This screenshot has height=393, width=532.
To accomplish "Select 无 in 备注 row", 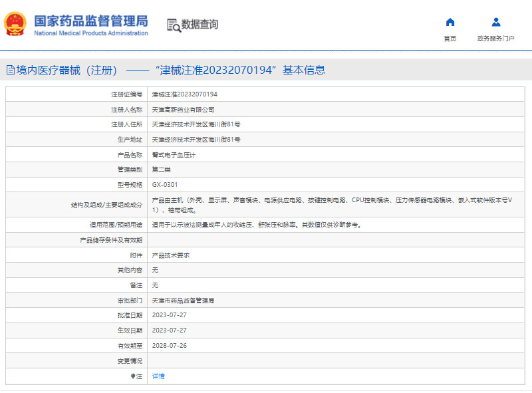I will coord(155,285).
